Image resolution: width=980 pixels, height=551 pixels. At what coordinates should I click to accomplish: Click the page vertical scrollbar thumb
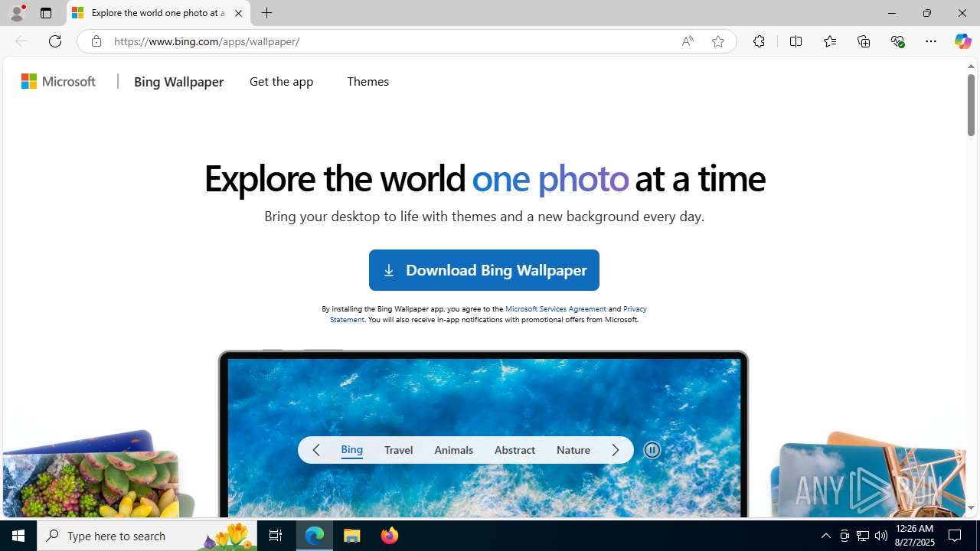tap(971, 105)
